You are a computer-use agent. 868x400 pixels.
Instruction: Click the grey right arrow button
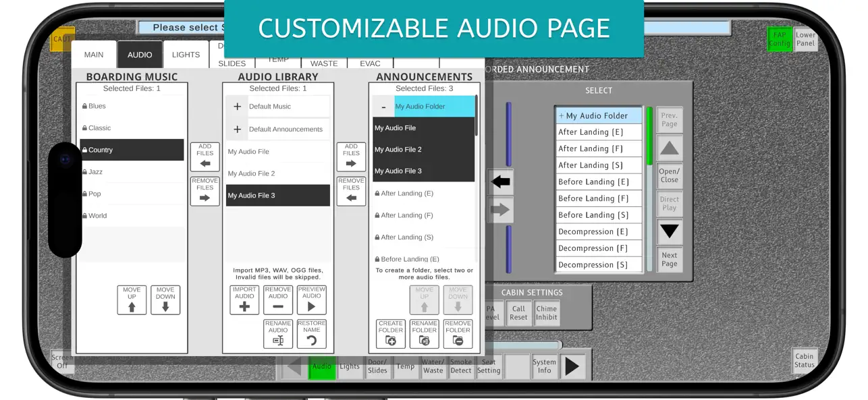coord(501,210)
